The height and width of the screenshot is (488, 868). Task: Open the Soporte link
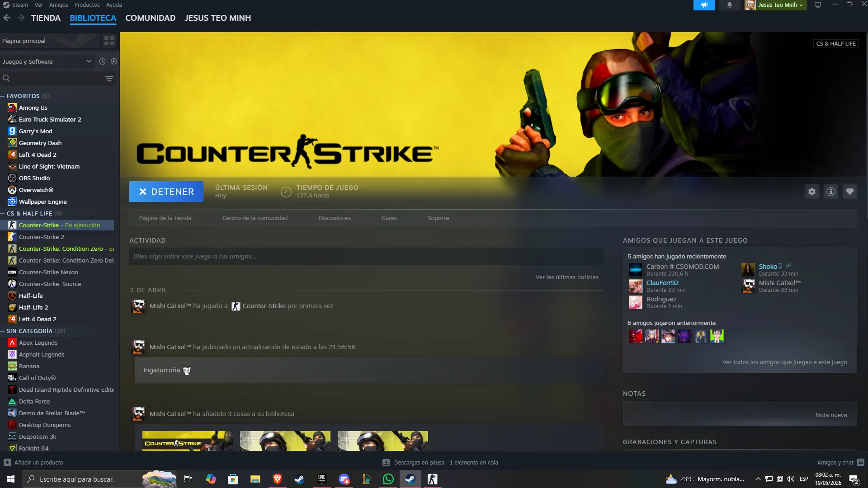click(x=439, y=218)
